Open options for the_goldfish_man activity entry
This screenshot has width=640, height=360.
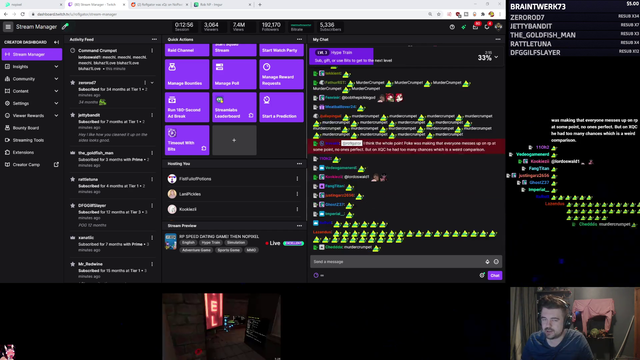coord(152,153)
